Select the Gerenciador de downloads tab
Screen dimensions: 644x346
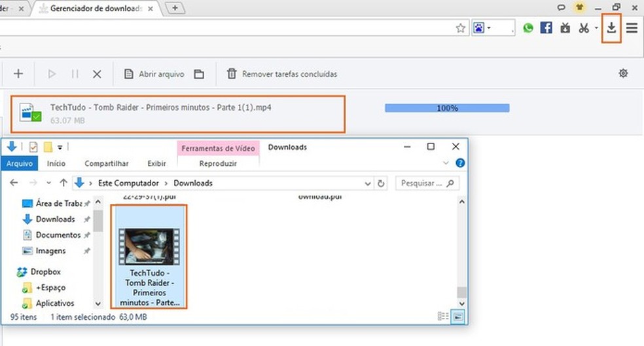click(96, 9)
